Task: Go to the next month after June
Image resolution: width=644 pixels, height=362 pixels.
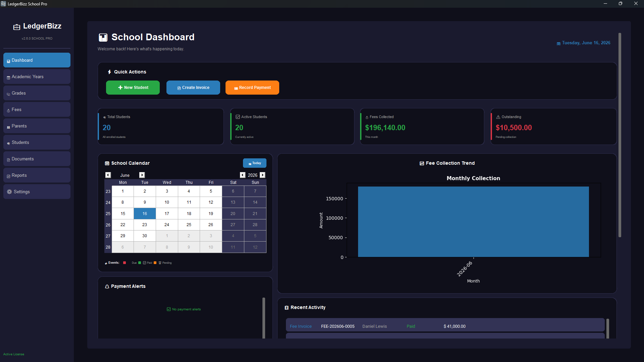Action: pos(142,175)
